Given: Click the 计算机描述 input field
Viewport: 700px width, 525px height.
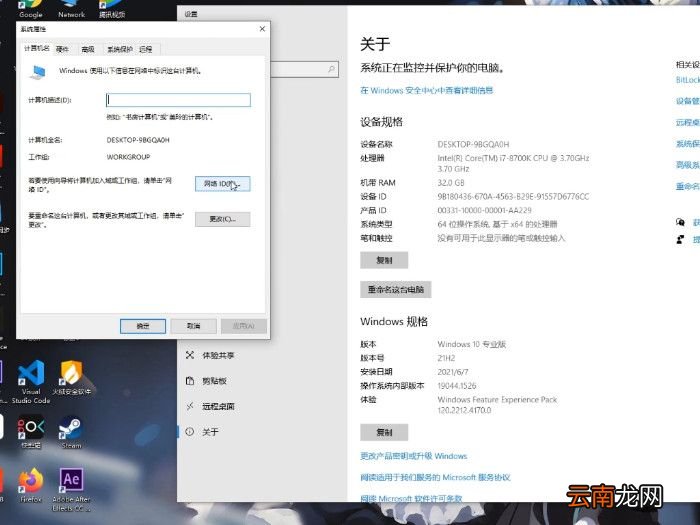Looking at the screenshot, I should tap(178, 100).
